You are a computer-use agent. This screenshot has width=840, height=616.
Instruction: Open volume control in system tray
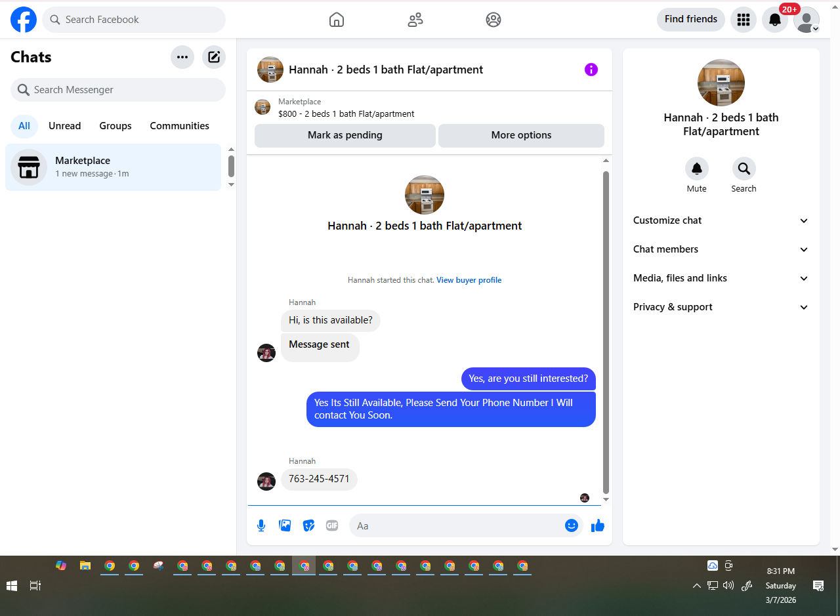[x=728, y=586]
